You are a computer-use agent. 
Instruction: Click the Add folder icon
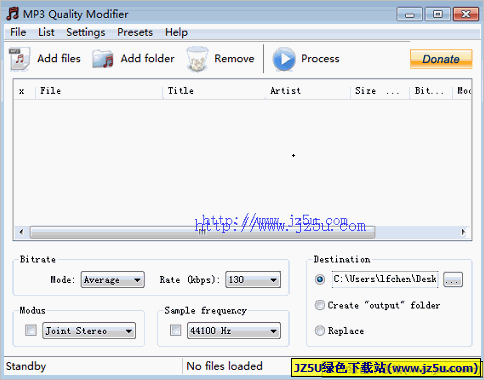[x=103, y=59]
